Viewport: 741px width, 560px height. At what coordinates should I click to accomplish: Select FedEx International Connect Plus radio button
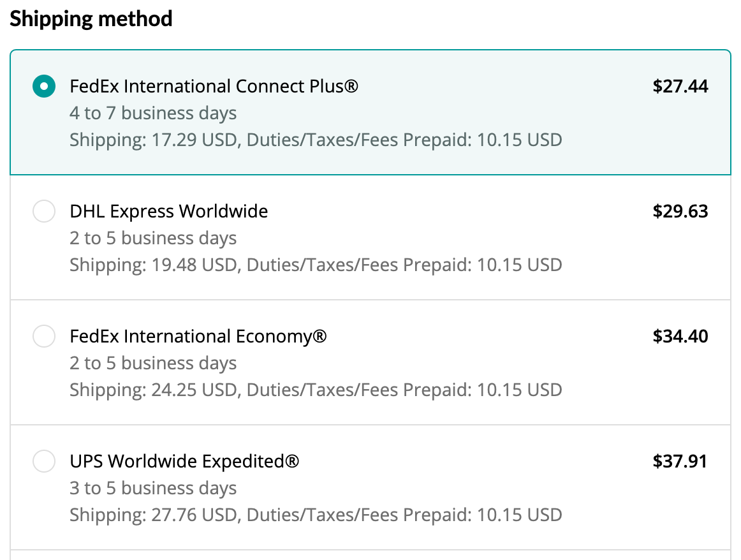pyautogui.click(x=44, y=86)
